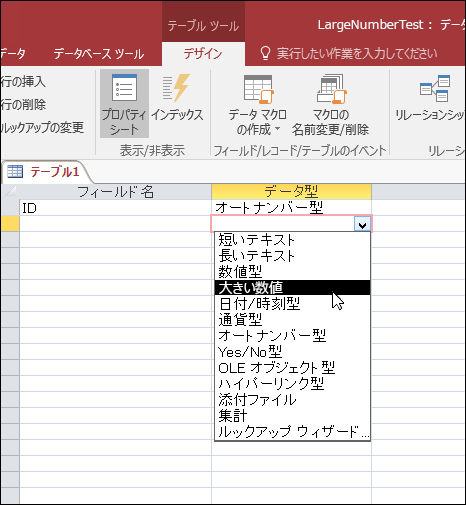Choose Yes/No型 from data type list

coord(292,352)
